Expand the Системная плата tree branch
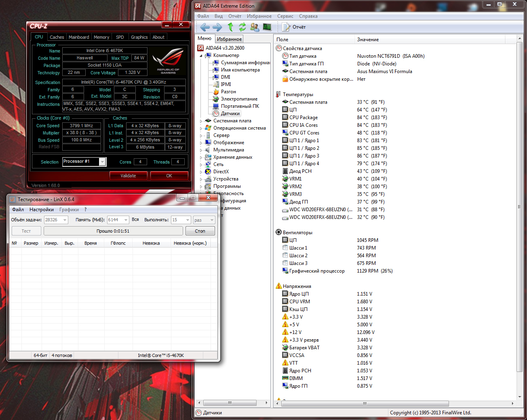The height and width of the screenshot is (420, 527). (x=201, y=121)
